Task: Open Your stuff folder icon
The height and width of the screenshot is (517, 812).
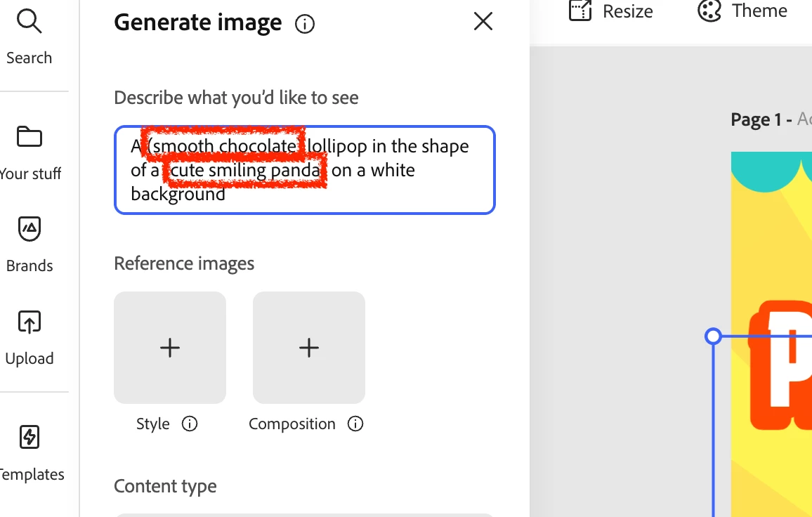Action: click(x=30, y=137)
